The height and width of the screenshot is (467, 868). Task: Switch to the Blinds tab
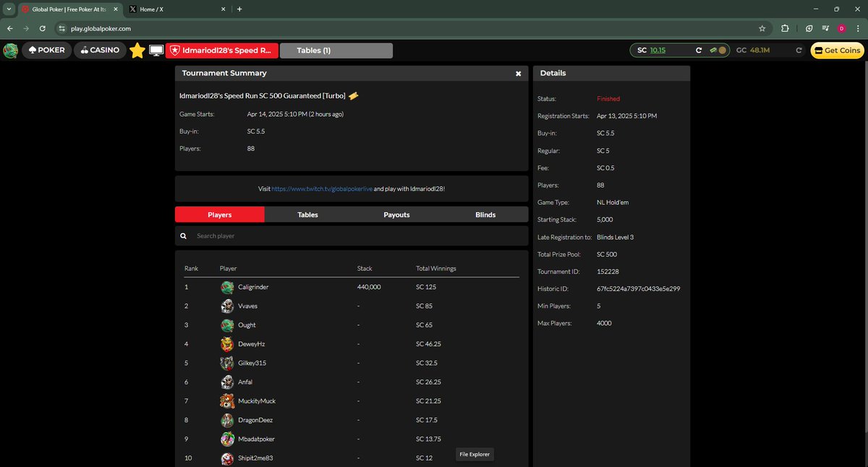(485, 214)
